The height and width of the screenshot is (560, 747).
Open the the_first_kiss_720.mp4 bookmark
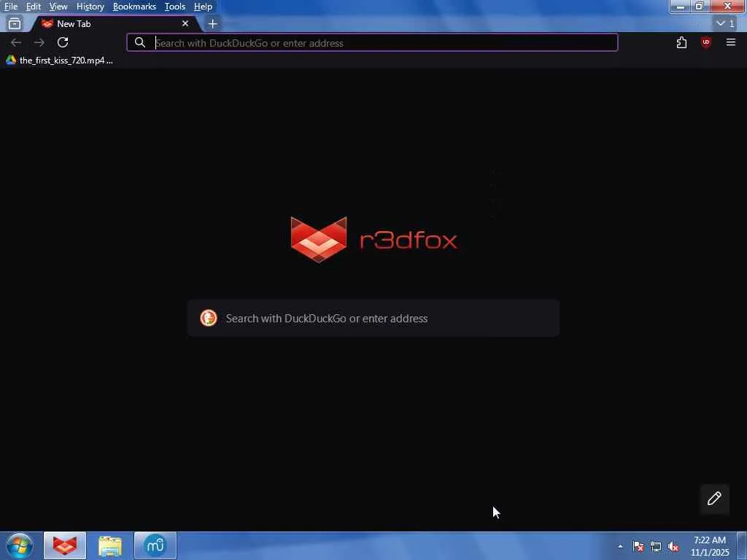pos(60,61)
